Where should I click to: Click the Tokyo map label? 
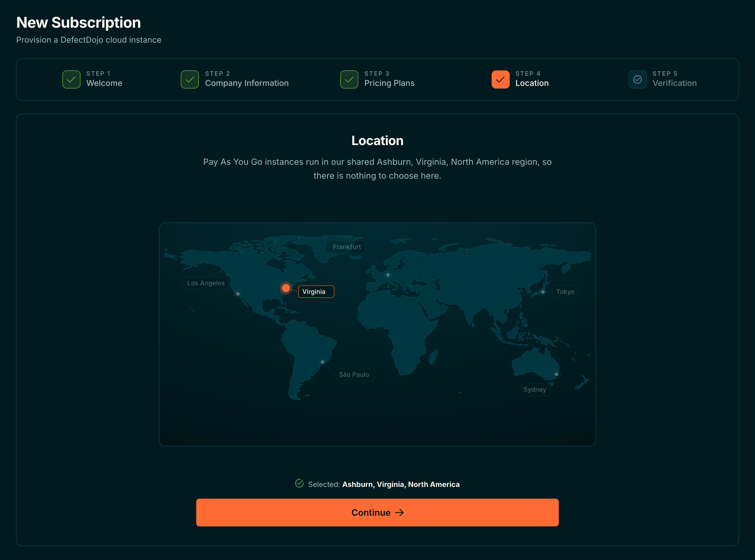565,291
